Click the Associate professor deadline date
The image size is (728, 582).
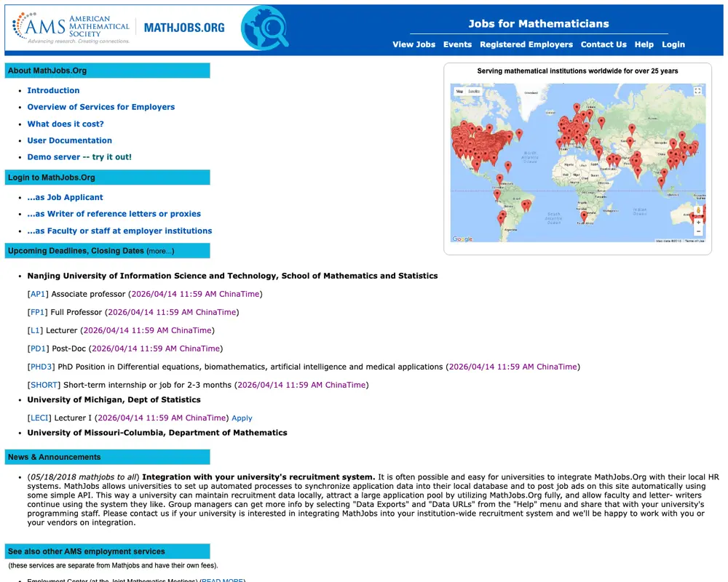tap(195, 294)
